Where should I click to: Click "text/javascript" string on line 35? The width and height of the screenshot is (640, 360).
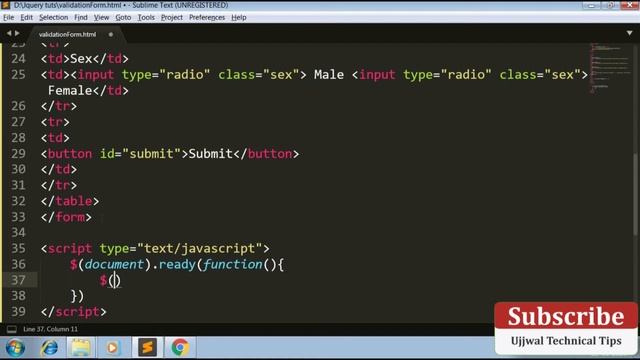click(200, 249)
